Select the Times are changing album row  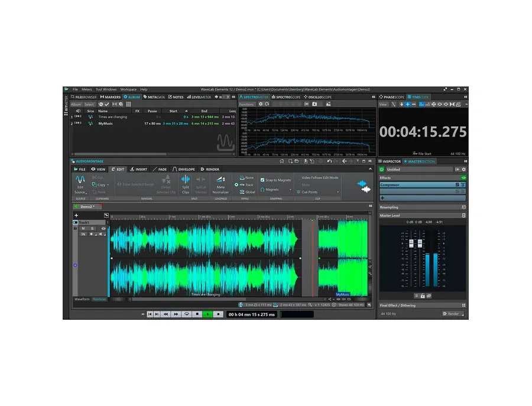[153, 116]
